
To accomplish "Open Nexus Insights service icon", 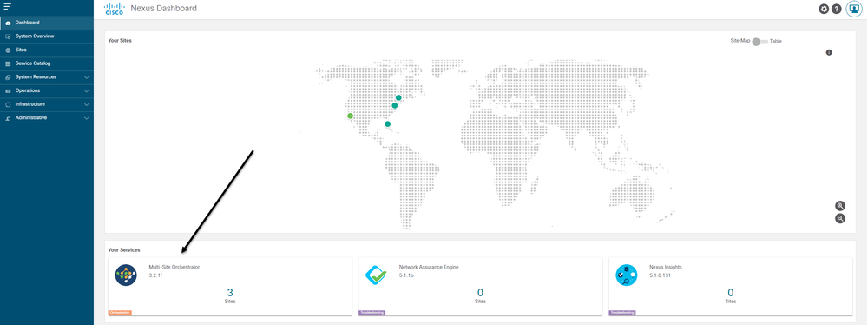I will pos(627,275).
